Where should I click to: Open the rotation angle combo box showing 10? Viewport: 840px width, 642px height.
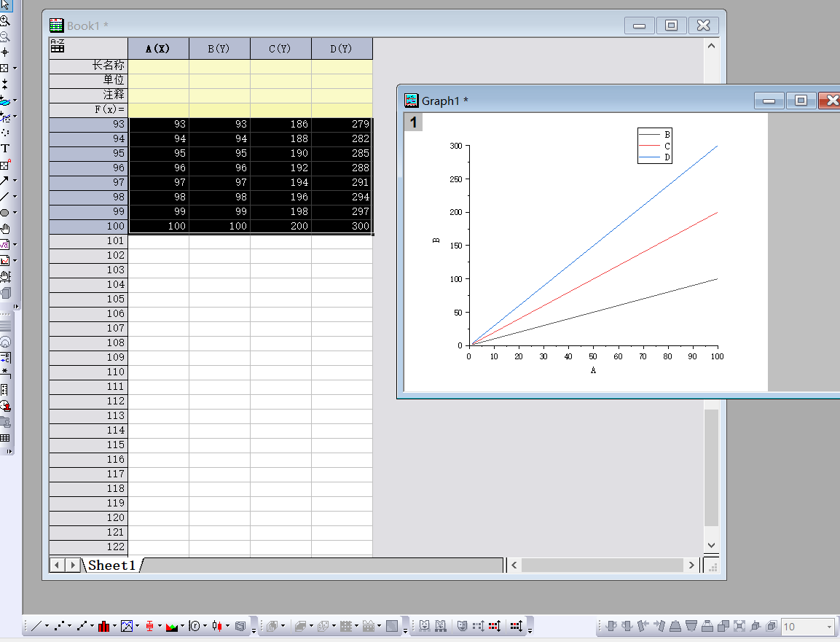809,626
